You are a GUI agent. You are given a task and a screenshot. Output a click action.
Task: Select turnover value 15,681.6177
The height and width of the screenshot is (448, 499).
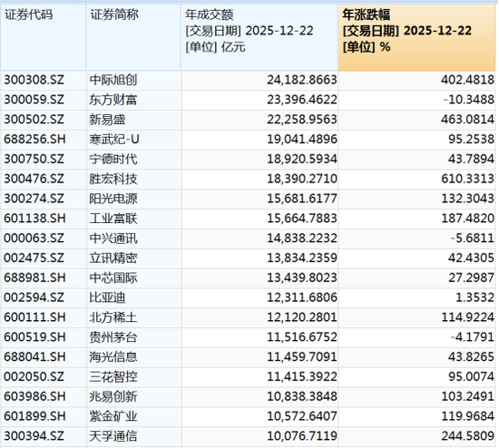[x=302, y=199]
